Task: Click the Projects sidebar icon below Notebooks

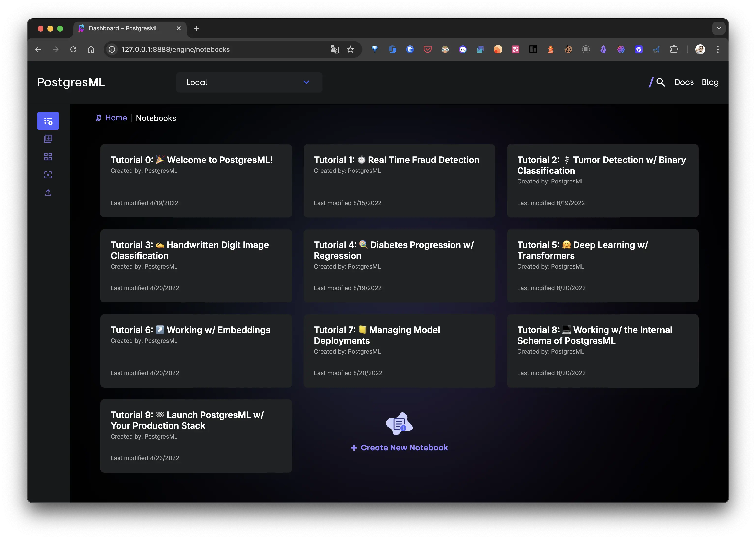Action: click(48, 139)
